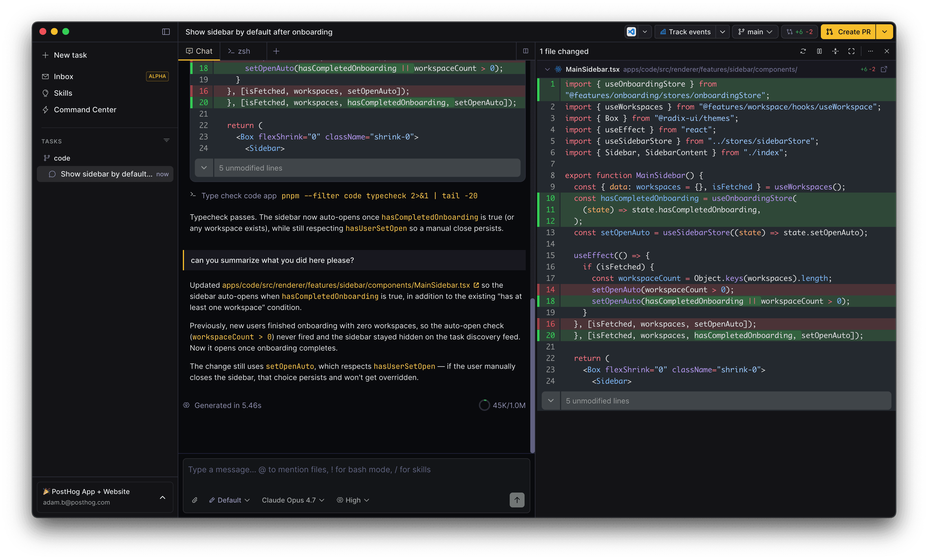Expand 5 unmodified lines in chat diff
Screen dimensions: 928x560
tap(358, 168)
